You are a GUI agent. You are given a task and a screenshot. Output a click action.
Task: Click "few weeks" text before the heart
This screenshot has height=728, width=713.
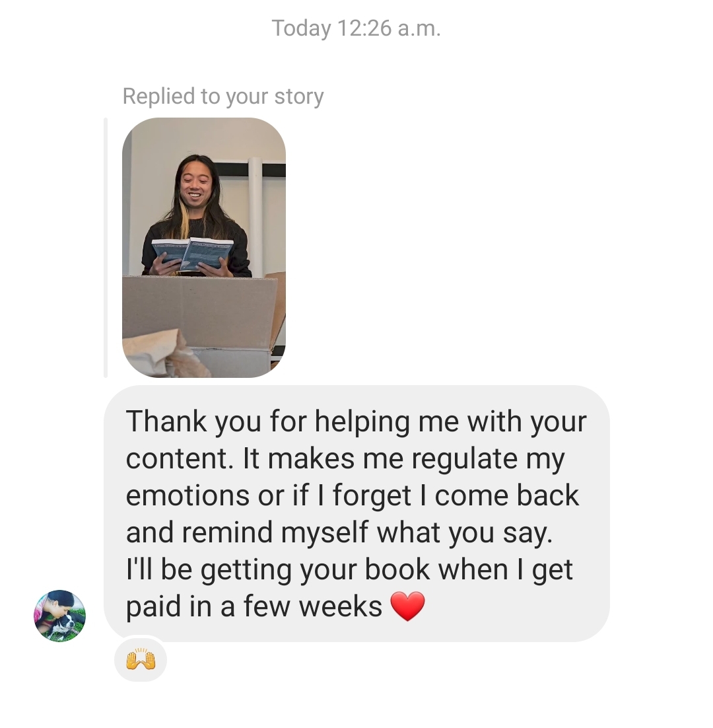(x=313, y=606)
